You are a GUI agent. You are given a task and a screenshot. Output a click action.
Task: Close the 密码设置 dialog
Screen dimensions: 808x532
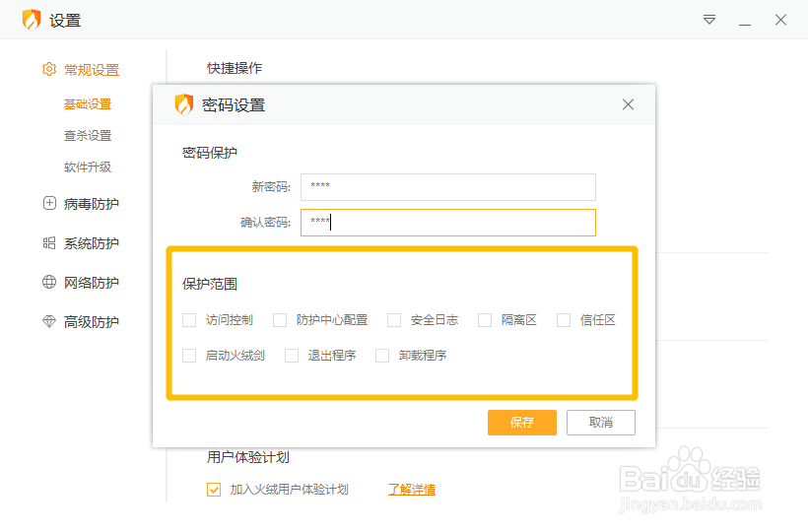pos(628,104)
